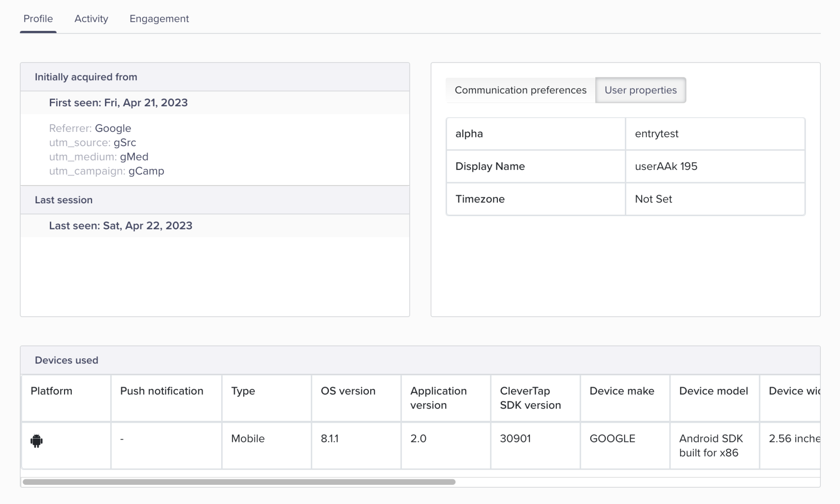Select the Communication preferences tab
840x504 pixels.
pos(520,90)
